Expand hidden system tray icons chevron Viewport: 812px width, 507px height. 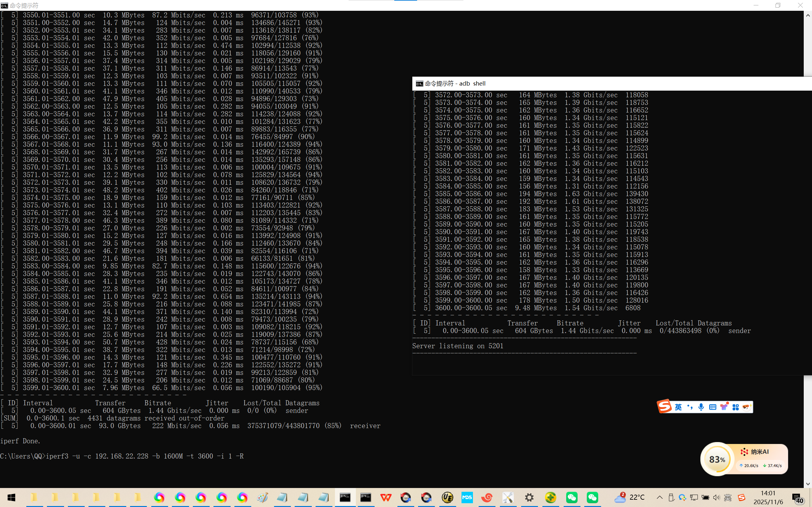[x=660, y=497]
